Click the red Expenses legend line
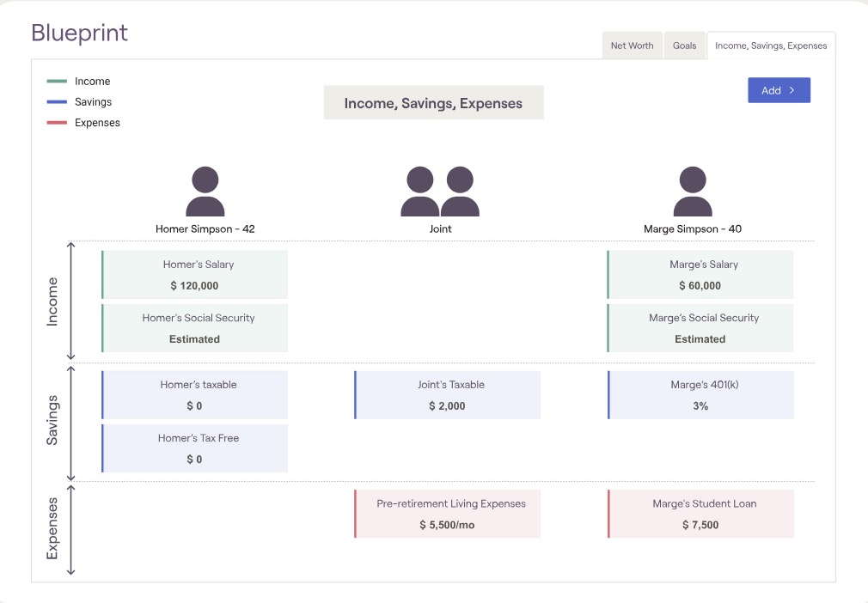The image size is (868, 603). (57, 123)
